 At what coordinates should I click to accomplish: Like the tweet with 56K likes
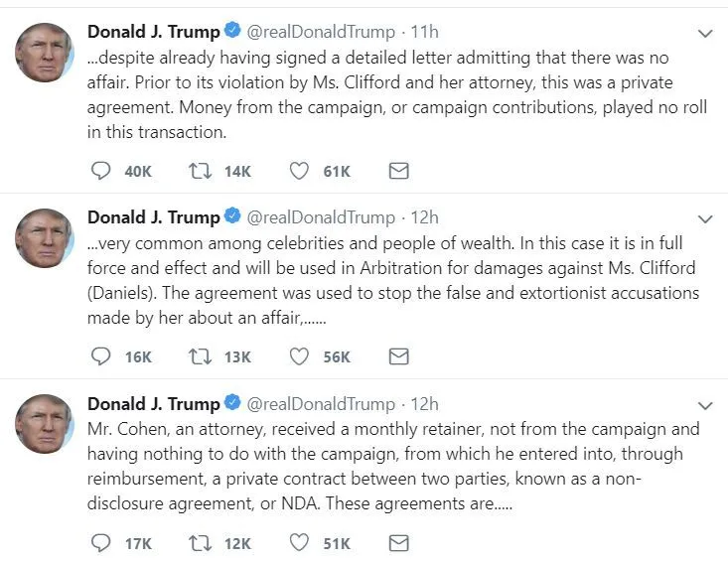(299, 356)
